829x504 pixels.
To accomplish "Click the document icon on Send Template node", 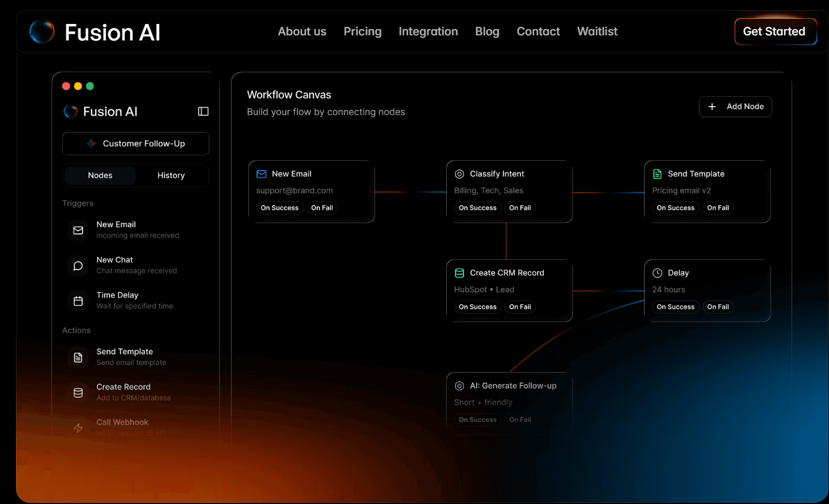I will [657, 174].
